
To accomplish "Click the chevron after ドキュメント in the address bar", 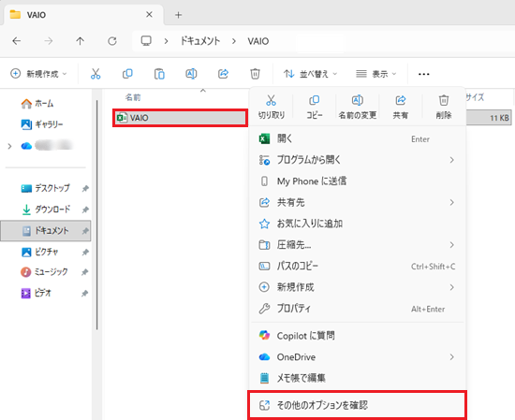I will (x=234, y=41).
